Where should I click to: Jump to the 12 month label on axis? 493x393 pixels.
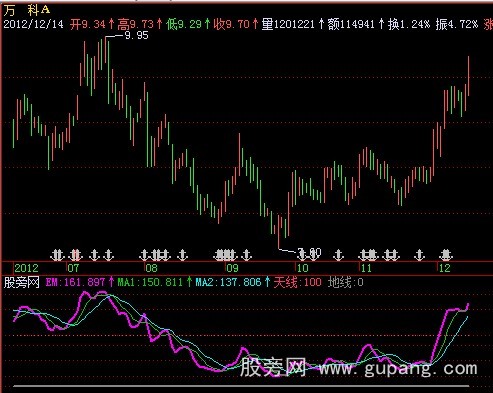(444, 268)
